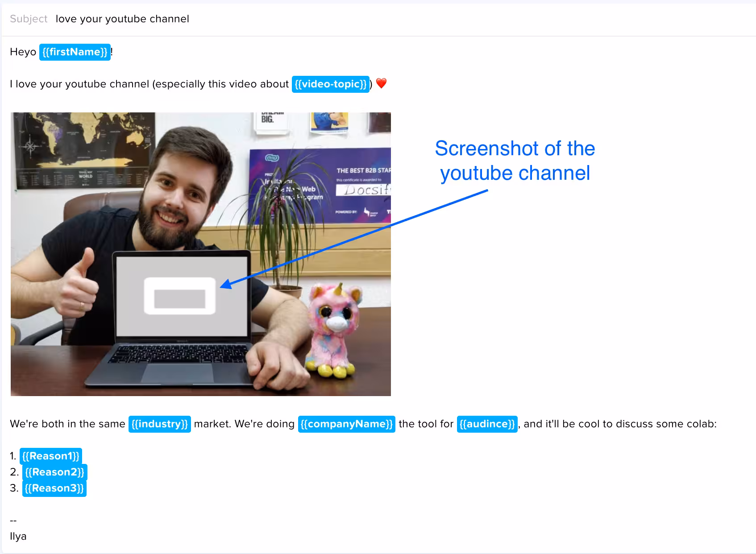This screenshot has height=554, width=756.
Task: Select the {{Reason3}} list variable
Action: click(54, 488)
